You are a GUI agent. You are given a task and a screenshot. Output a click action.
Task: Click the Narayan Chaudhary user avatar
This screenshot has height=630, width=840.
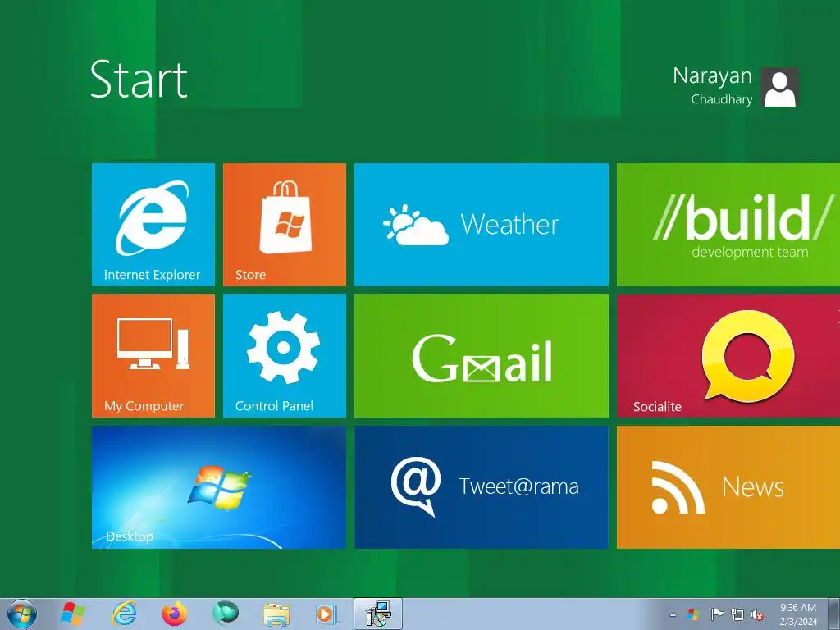(779, 87)
